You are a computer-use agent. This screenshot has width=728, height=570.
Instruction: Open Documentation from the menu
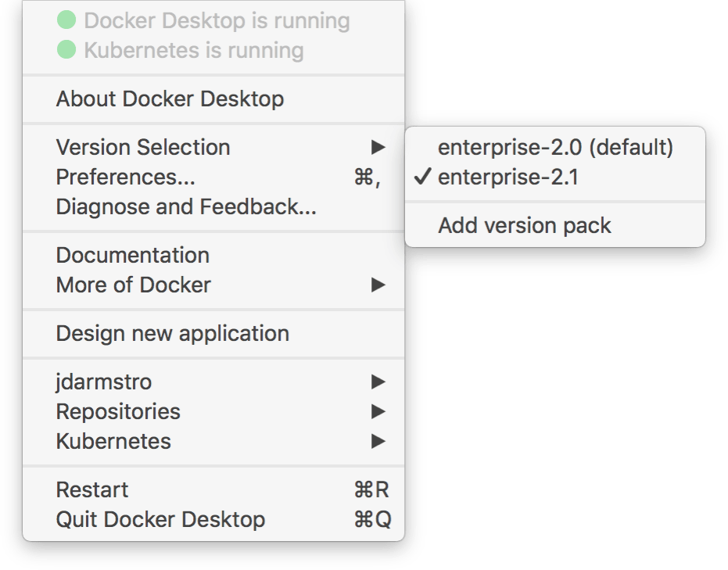[x=213, y=256]
